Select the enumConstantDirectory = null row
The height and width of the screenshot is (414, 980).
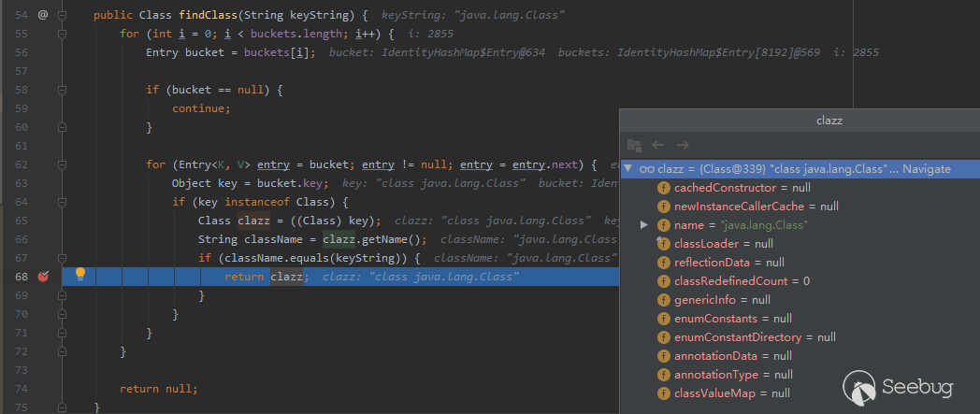[800, 337]
